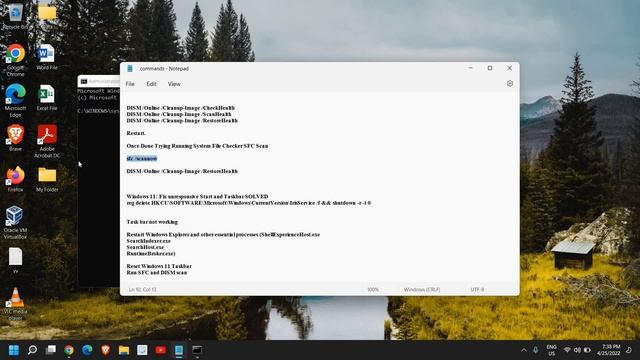640x360 pixels.
Task: Switch to Notepad on the taskbar
Action: click(x=179, y=350)
